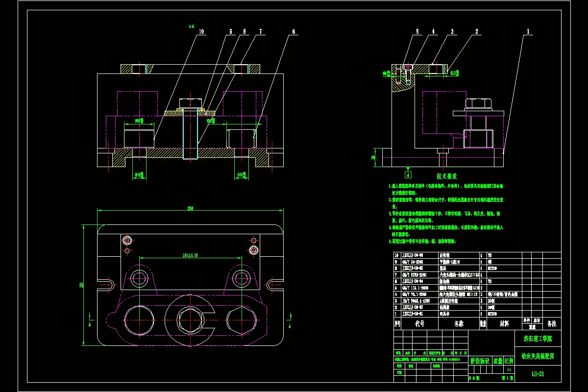Select the 材料 column header

[x=504, y=324]
